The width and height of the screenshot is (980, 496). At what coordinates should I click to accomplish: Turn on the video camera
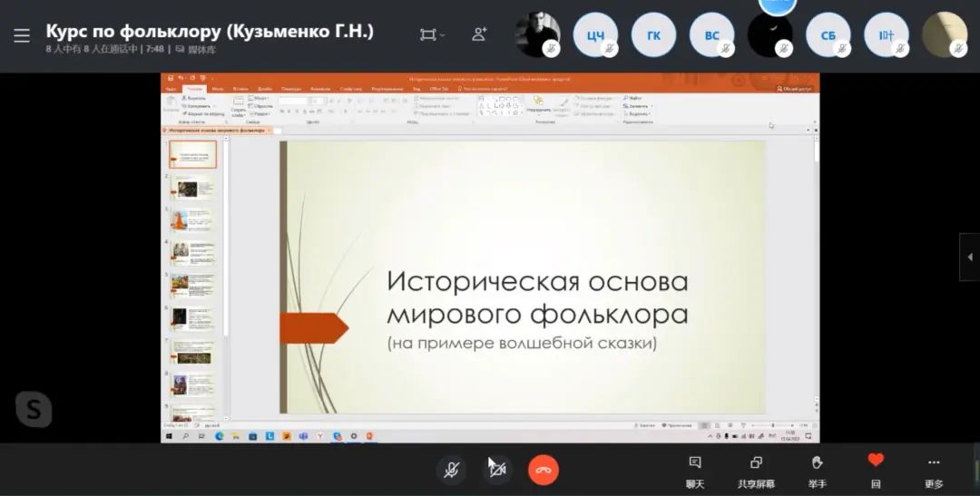click(x=497, y=470)
